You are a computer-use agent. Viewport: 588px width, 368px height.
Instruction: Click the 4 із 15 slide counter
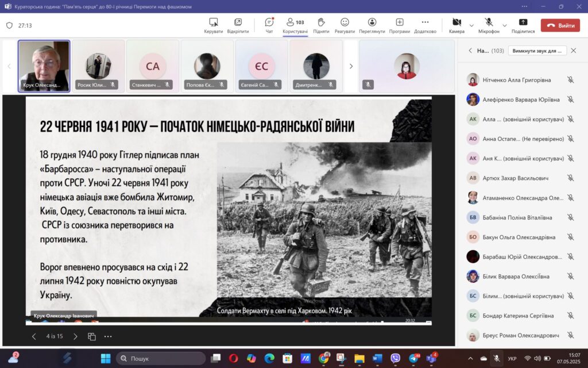pos(55,336)
